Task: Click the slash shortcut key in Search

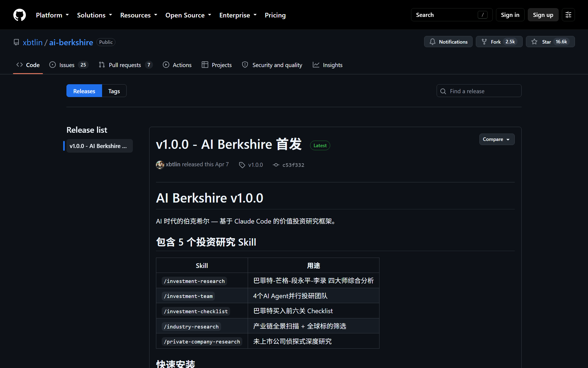Action: point(483,15)
